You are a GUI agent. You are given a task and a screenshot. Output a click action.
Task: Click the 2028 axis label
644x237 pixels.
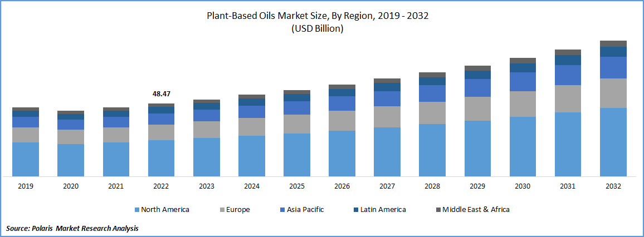point(432,186)
